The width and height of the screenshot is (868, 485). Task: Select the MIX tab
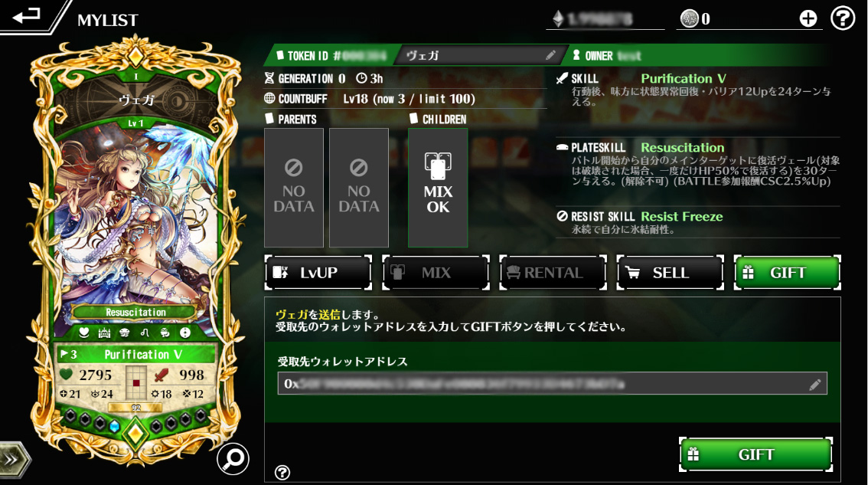click(x=436, y=273)
